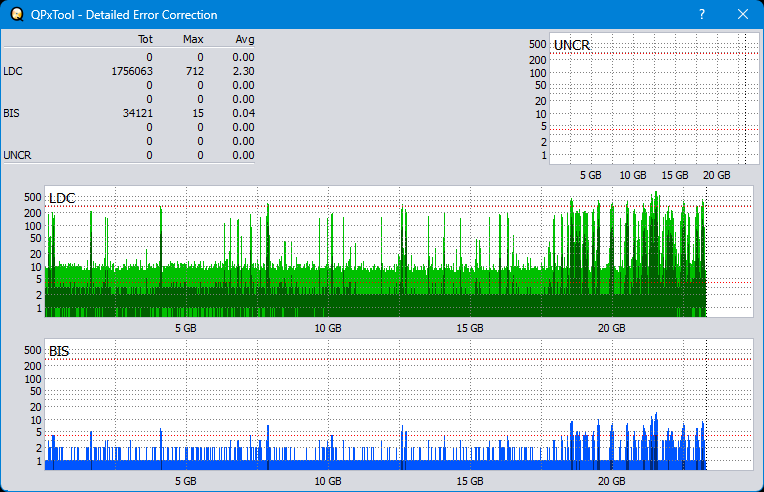Click the 5 GB label under the LDC graph

[186, 328]
